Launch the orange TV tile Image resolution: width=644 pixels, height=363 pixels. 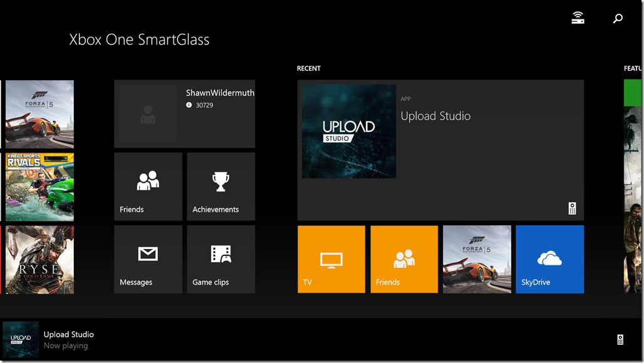coord(331,259)
